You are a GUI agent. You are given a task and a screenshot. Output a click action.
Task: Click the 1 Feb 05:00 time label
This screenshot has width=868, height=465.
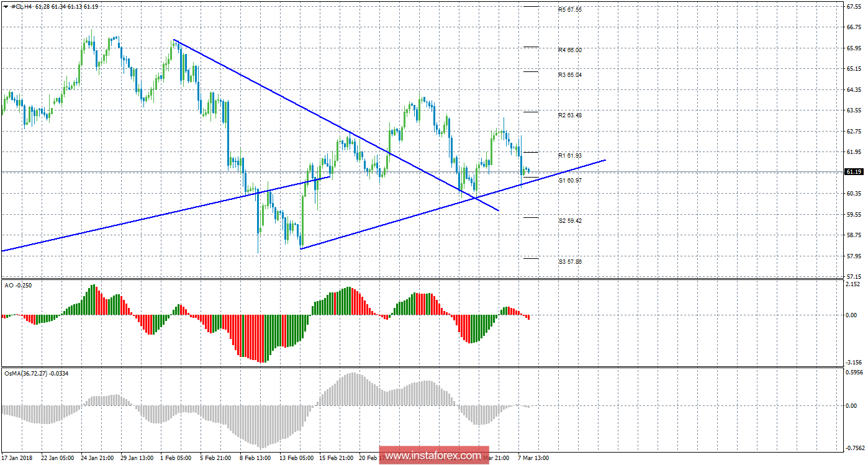tap(176, 458)
